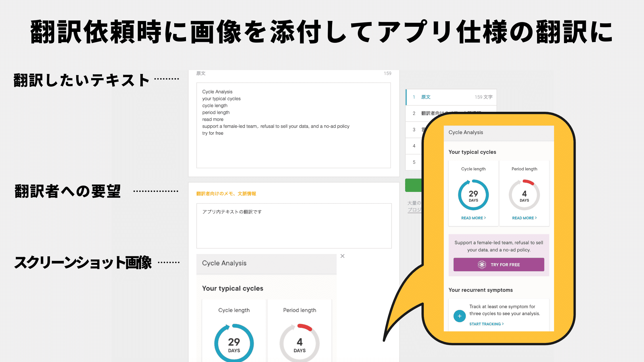Expand the START TRACKING chevron

click(503, 324)
